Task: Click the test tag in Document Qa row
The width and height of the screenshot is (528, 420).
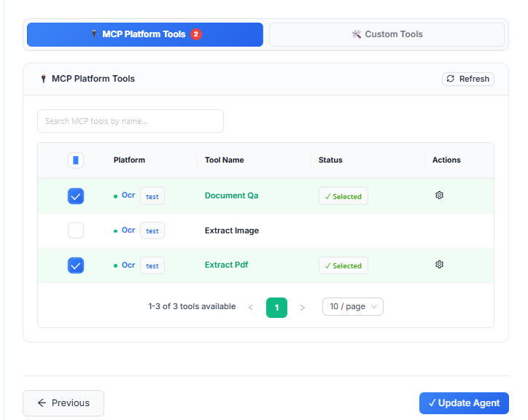Action: coord(152,196)
